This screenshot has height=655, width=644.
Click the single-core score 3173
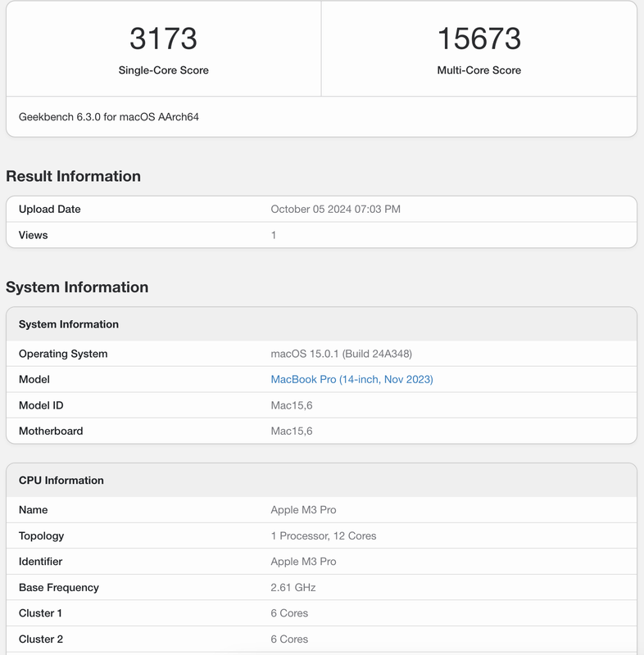[163, 38]
